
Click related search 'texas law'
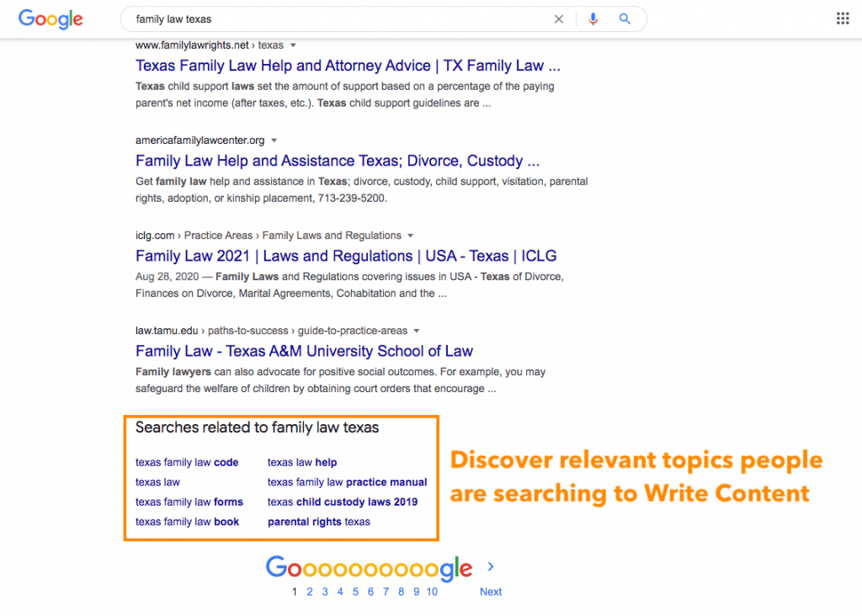157,482
